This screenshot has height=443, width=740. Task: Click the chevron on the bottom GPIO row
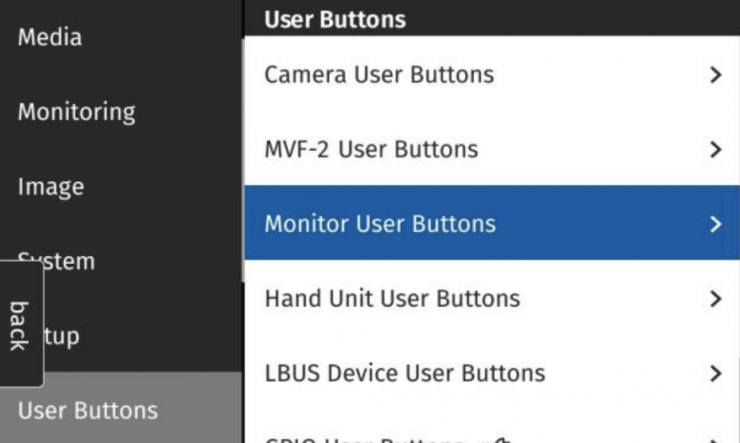715,438
